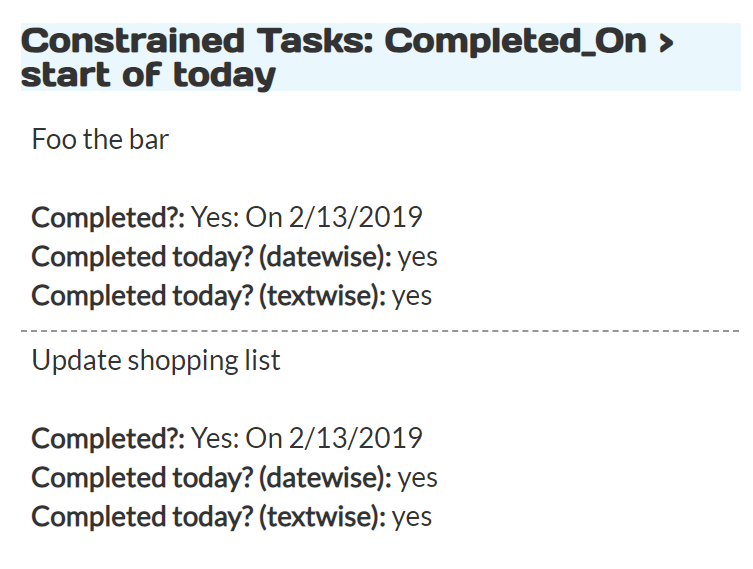753x569 pixels.
Task: Click datewise label under Update shopping list
Action: click(x=211, y=478)
